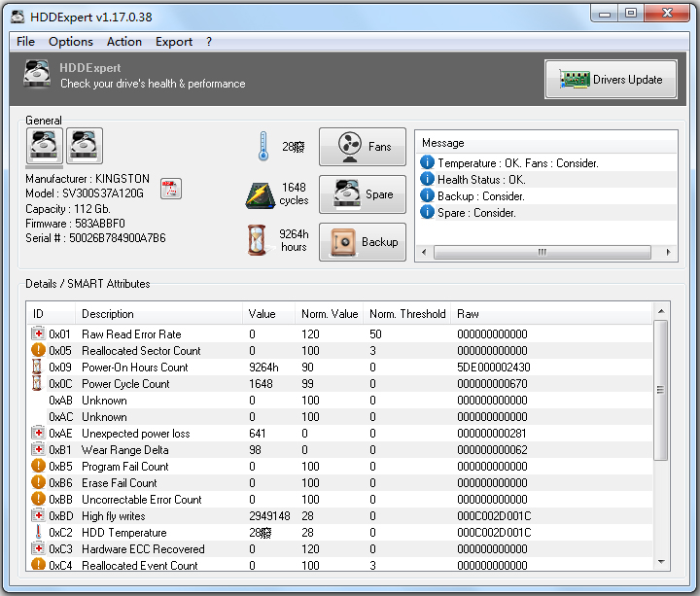Click the health icon of Raw Read Error Rate

(x=38, y=333)
